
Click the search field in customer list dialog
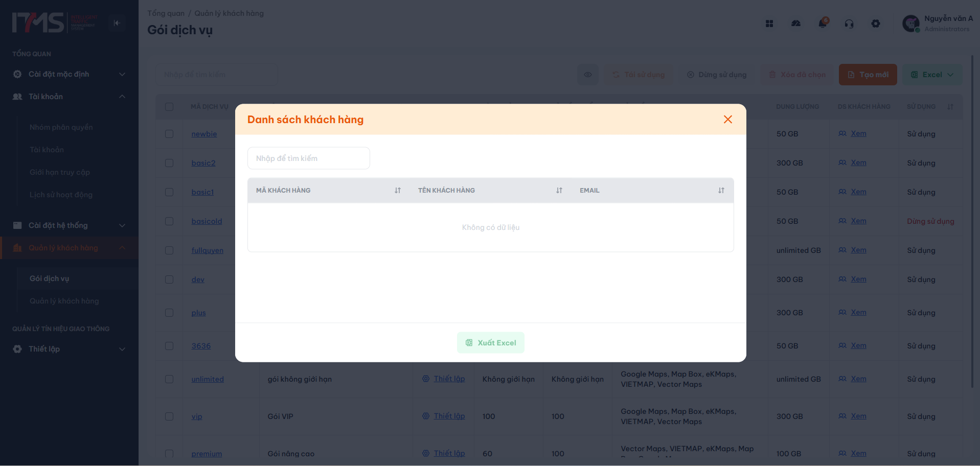tap(309, 158)
